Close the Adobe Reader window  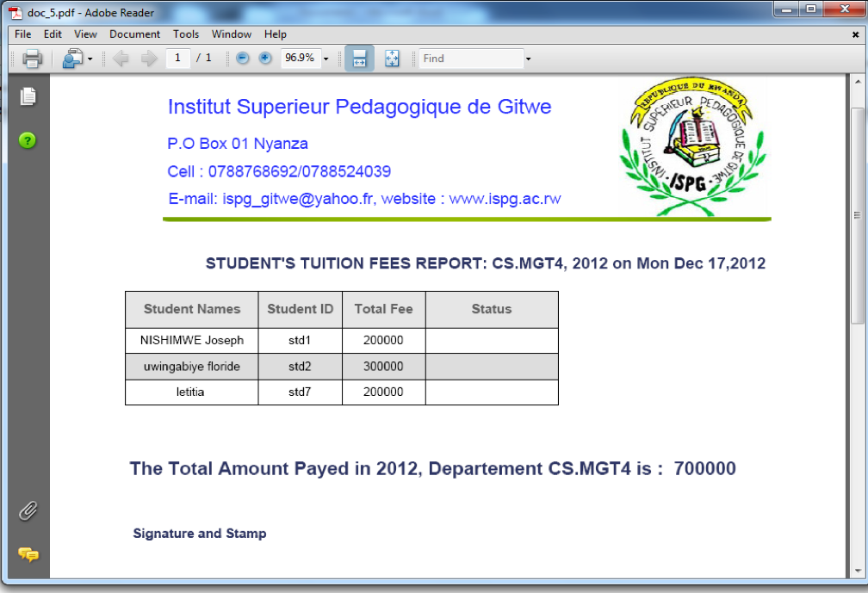[x=845, y=9]
